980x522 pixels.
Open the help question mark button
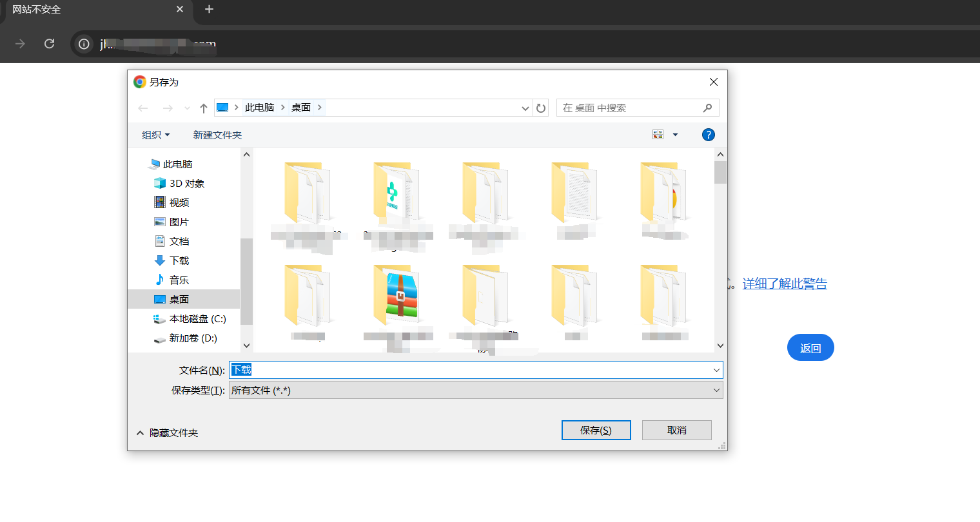coord(708,135)
